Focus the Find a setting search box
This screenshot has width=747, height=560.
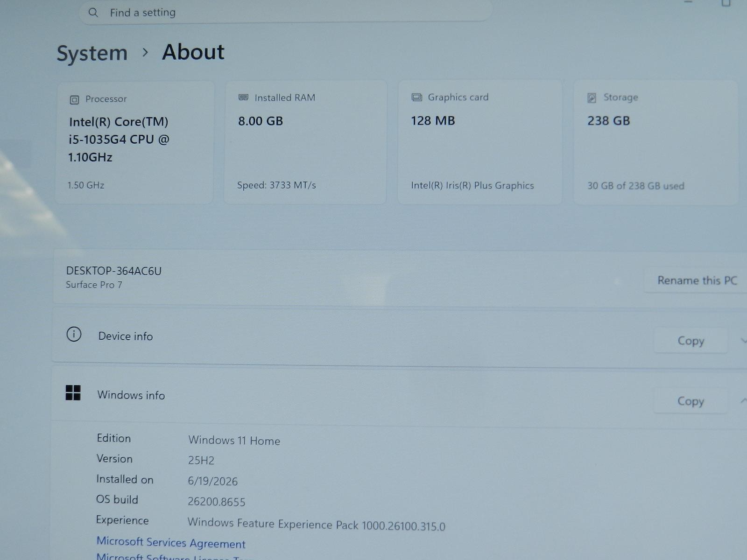point(286,12)
